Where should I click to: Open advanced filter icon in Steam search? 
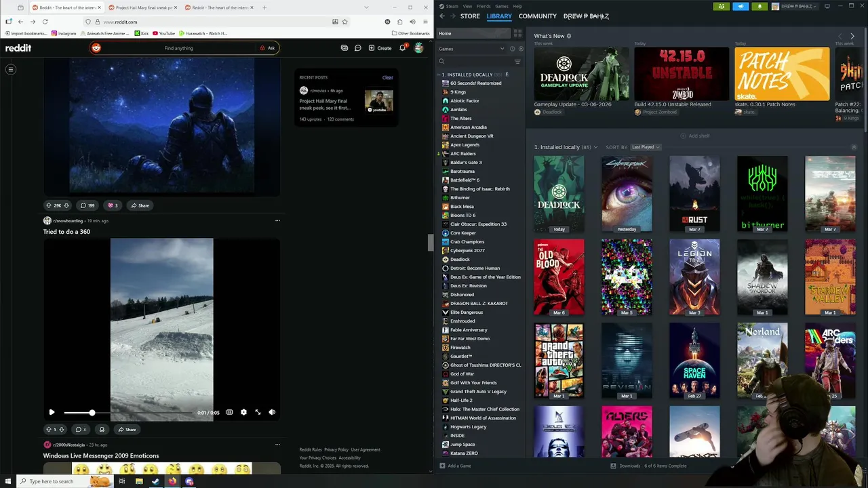517,62
